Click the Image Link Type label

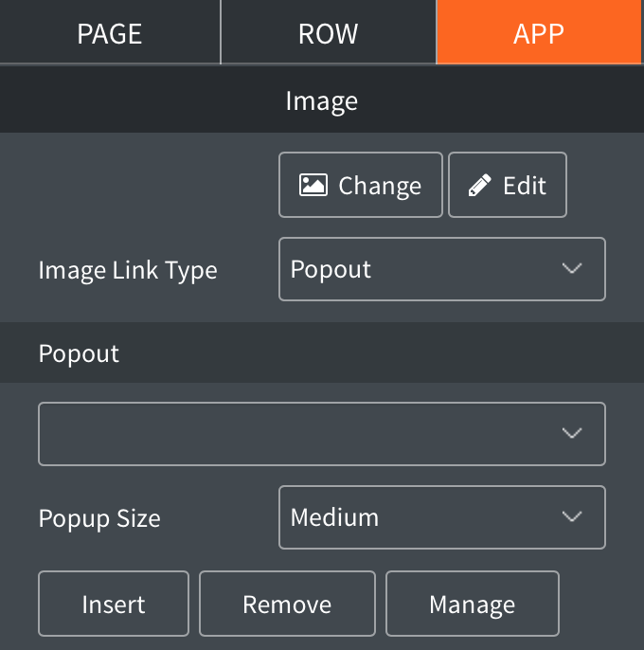coord(128,270)
